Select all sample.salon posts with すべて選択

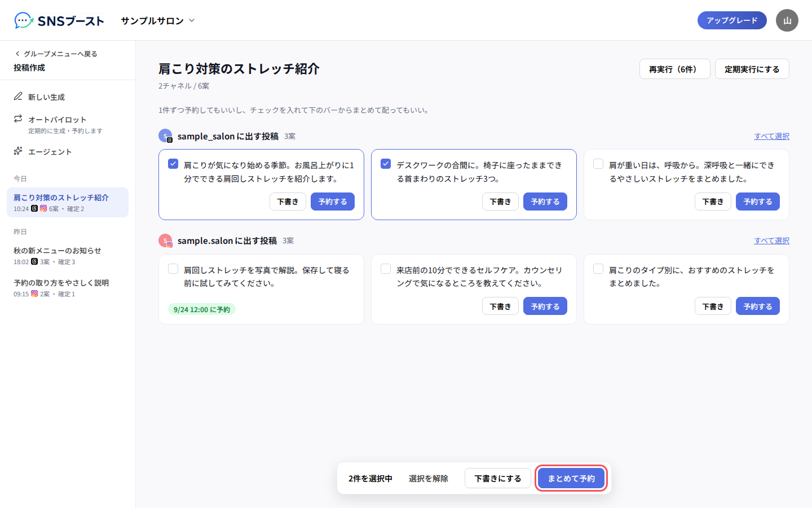point(772,240)
